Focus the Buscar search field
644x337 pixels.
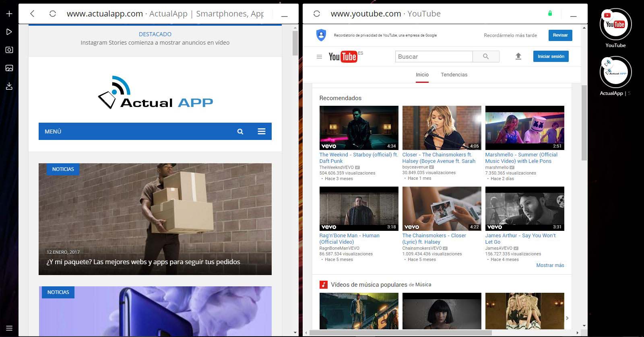pyautogui.click(x=434, y=56)
